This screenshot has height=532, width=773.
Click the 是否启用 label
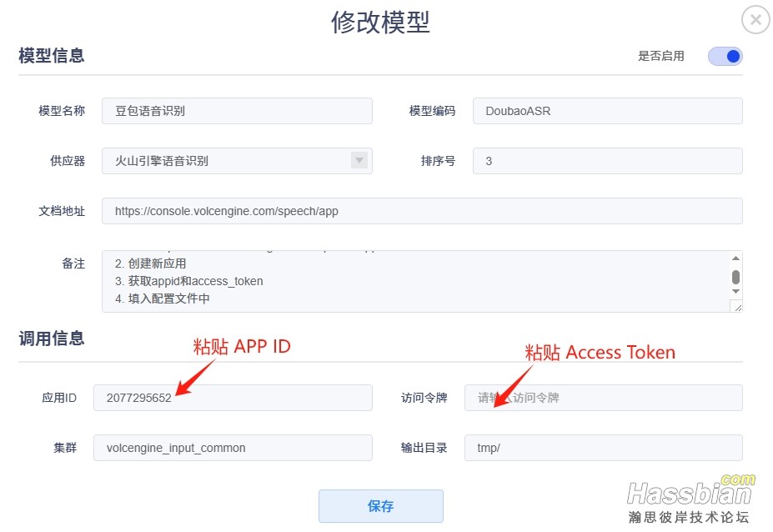tap(661, 56)
